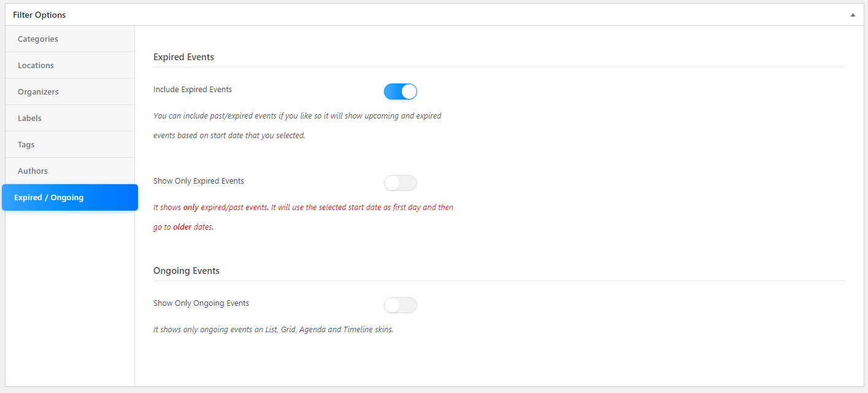Disable the Include Expired Events toggle
The image size is (868, 393).
(x=401, y=91)
